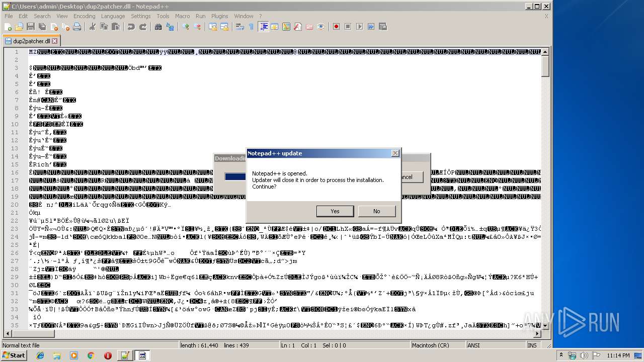This screenshot has width=644, height=362.
Task: Print the document via the Print icon
Action: click(x=77, y=27)
